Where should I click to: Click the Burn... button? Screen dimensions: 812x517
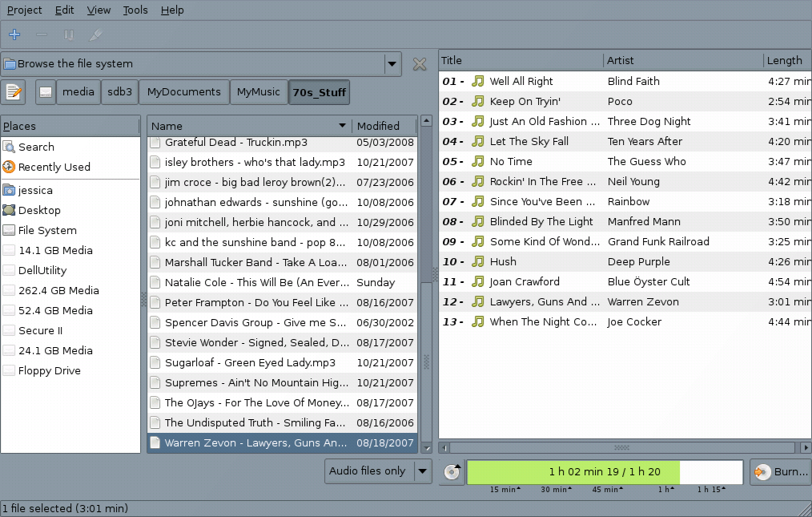782,472
